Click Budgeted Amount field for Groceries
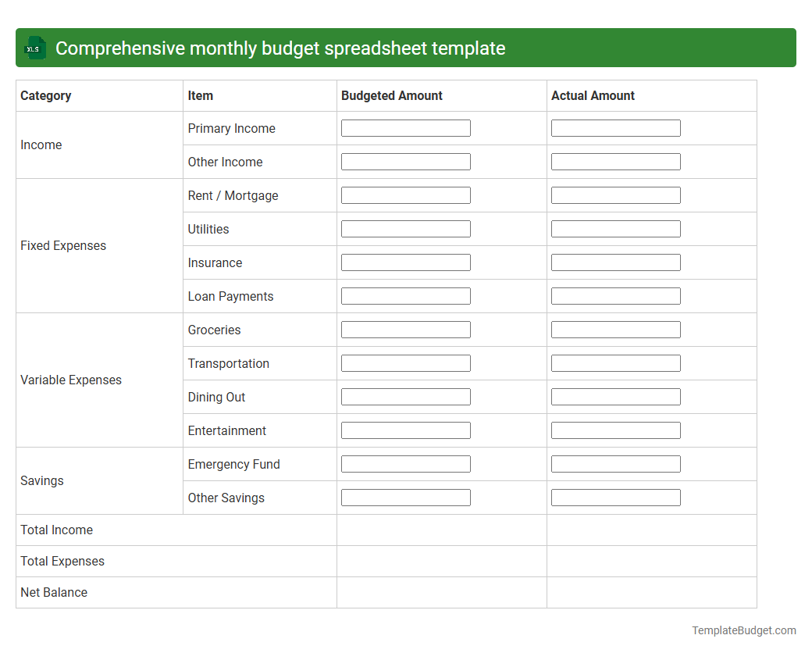The height and width of the screenshot is (653, 812). [x=405, y=329]
